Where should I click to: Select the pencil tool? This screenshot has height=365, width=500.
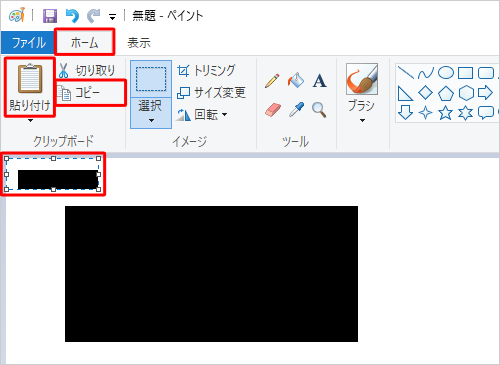272,81
